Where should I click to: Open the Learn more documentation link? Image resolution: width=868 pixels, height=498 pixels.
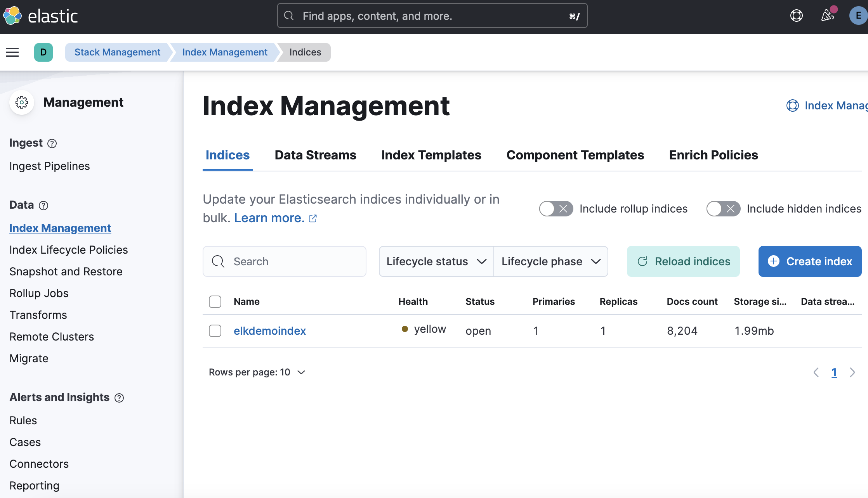(269, 218)
